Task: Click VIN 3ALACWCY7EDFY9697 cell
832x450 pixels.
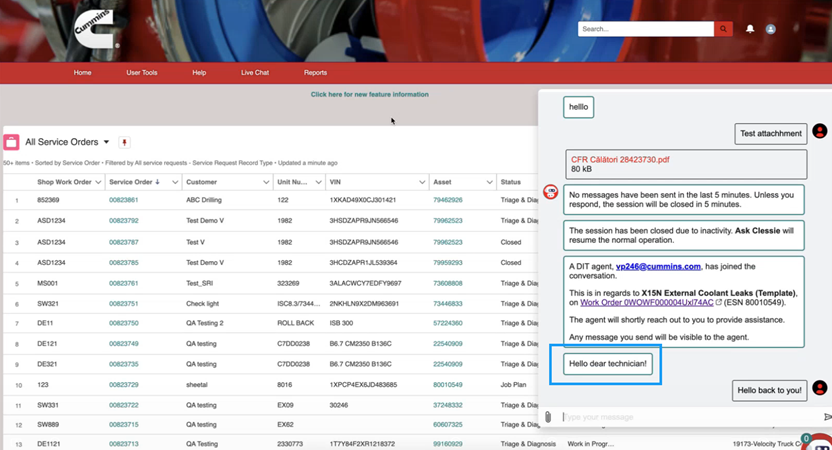Action: point(365,283)
